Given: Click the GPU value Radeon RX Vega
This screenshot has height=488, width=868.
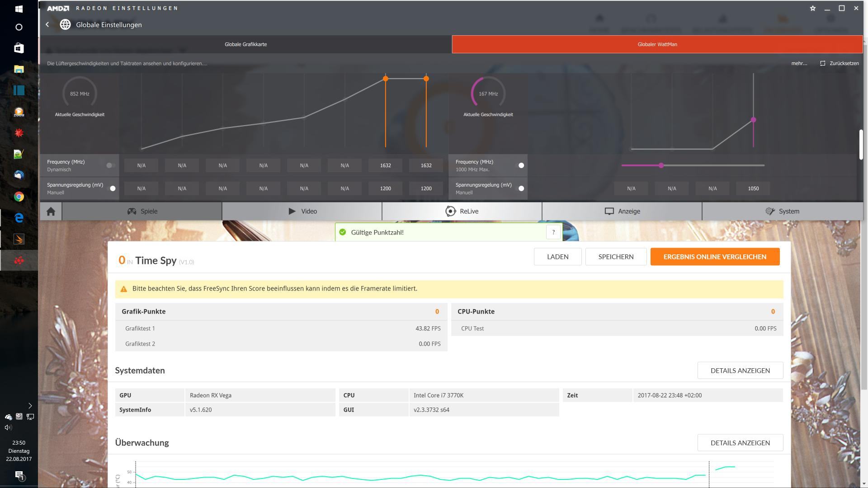Looking at the screenshot, I should [x=211, y=395].
